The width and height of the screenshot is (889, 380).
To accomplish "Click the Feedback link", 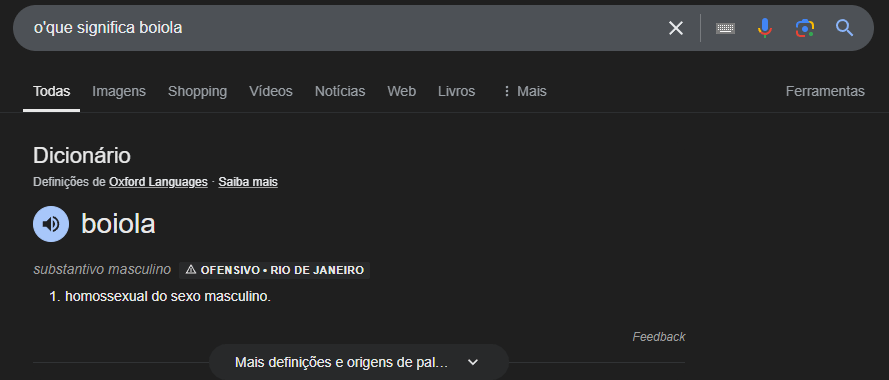I will pyautogui.click(x=659, y=337).
